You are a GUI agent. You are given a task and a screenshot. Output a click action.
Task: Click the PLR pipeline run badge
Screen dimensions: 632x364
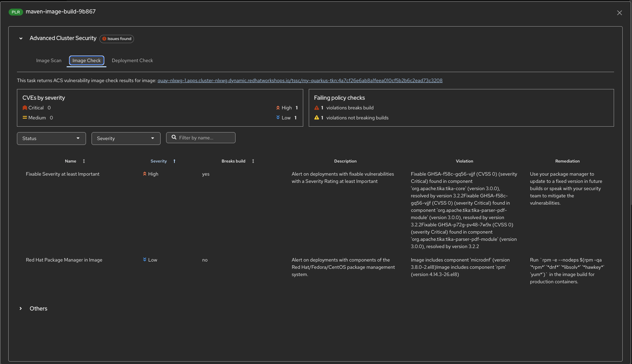[16, 12]
